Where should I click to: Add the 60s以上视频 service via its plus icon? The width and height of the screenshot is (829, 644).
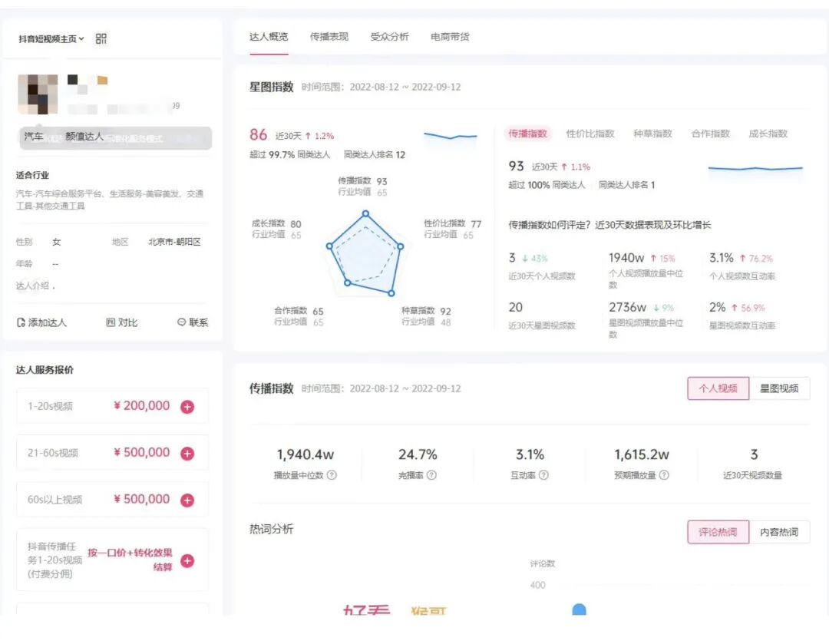[187, 500]
